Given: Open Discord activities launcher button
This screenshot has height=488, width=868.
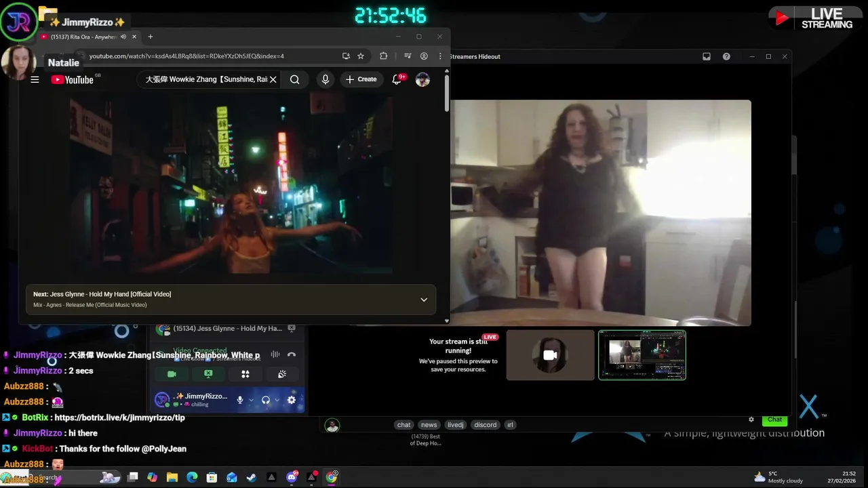Looking at the screenshot, I should pyautogui.click(x=245, y=373).
